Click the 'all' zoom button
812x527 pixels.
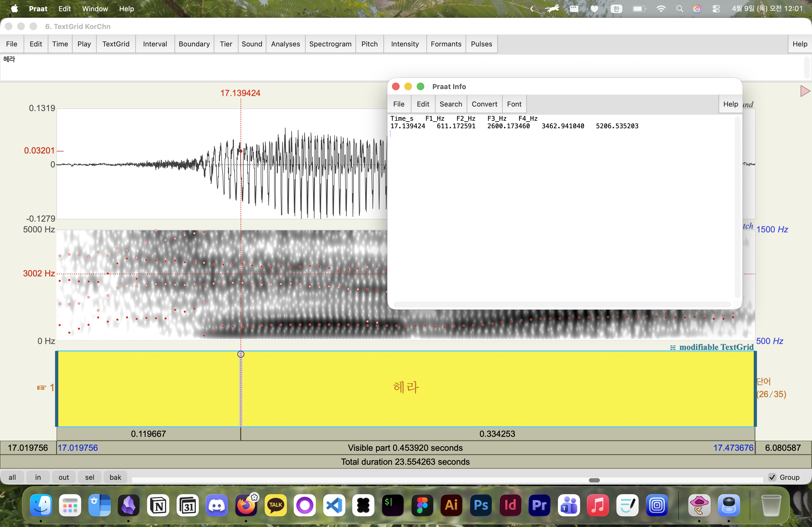pyautogui.click(x=12, y=477)
